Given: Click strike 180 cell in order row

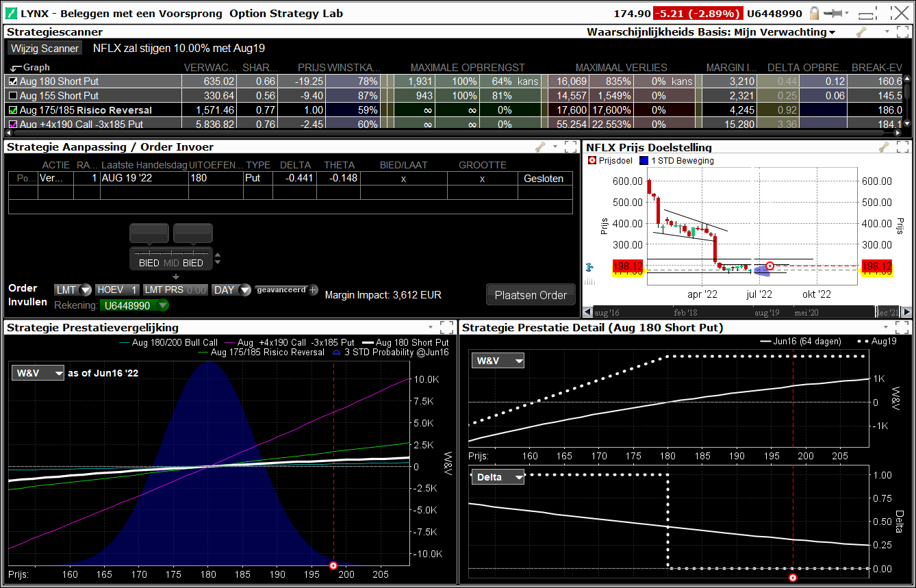Looking at the screenshot, I should (216, 178).
